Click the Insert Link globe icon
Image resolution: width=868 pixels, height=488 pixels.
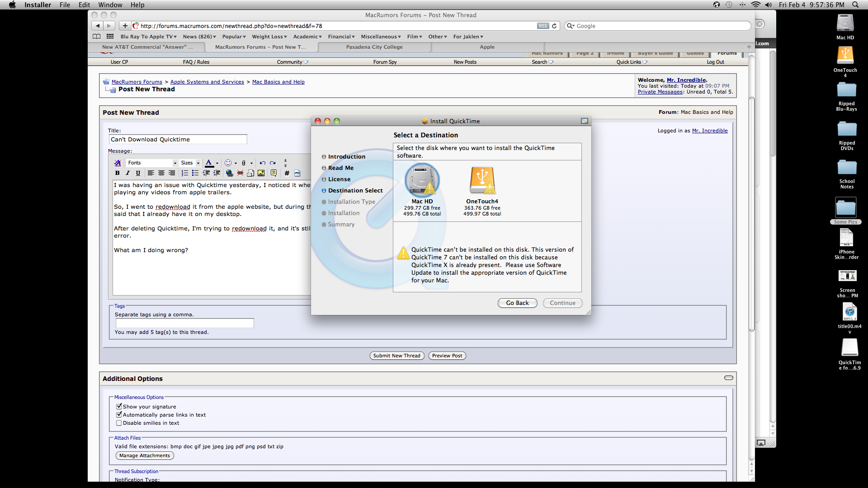point(230,173)
